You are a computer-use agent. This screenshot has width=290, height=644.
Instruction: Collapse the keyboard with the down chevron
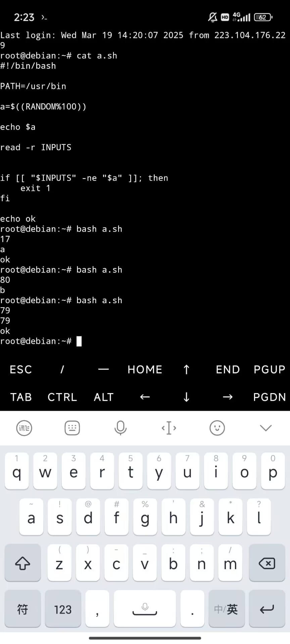[266, 428]
